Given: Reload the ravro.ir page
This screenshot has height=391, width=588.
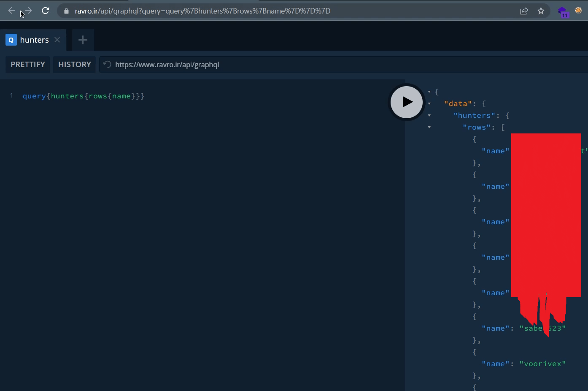Looking at the screenshot, I should point(46,11).
